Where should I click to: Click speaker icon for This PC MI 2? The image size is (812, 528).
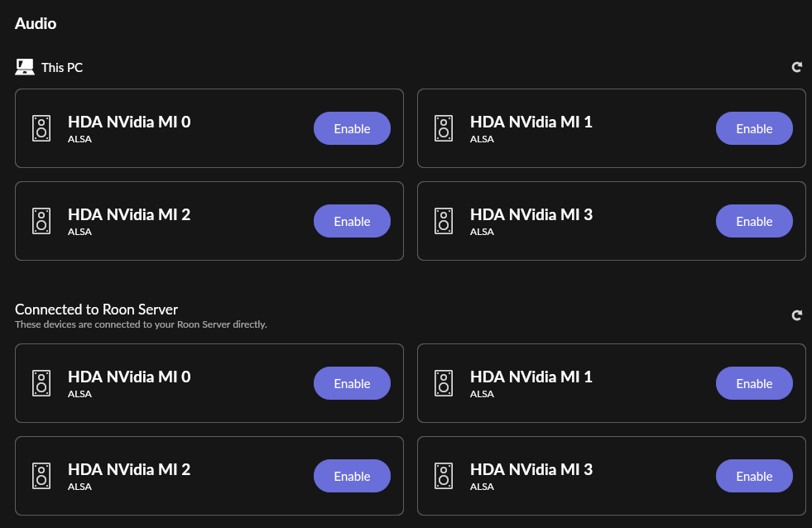coord(41,221)
